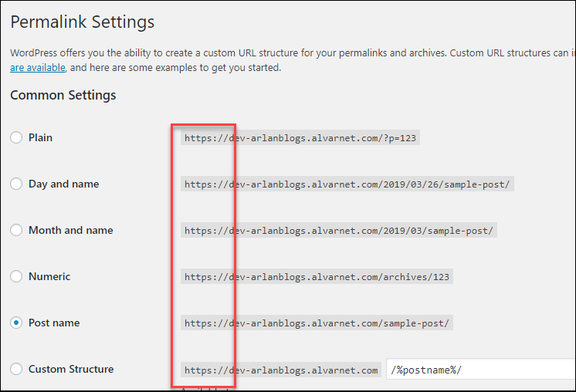Click the Month and name sample-post URL
576x392 pixels.
339,231
